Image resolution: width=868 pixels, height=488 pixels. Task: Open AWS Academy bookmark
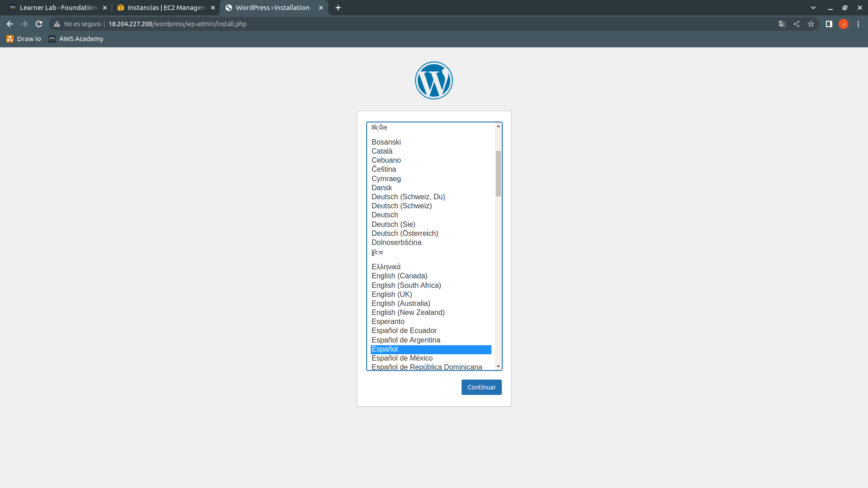pos(76,39)
